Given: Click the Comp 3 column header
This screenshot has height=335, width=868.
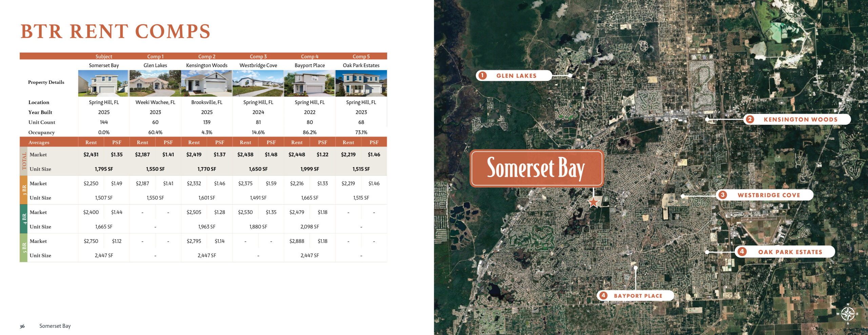Looking at the screenshot, I should [x=258, y=56].
